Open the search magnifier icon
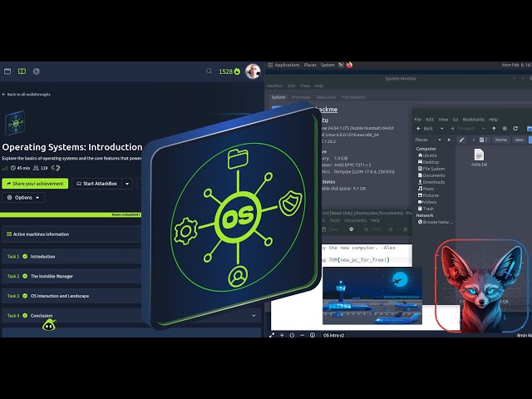This screenshot has width=532, height=399. pyautogui.click(x=209, y=71)
